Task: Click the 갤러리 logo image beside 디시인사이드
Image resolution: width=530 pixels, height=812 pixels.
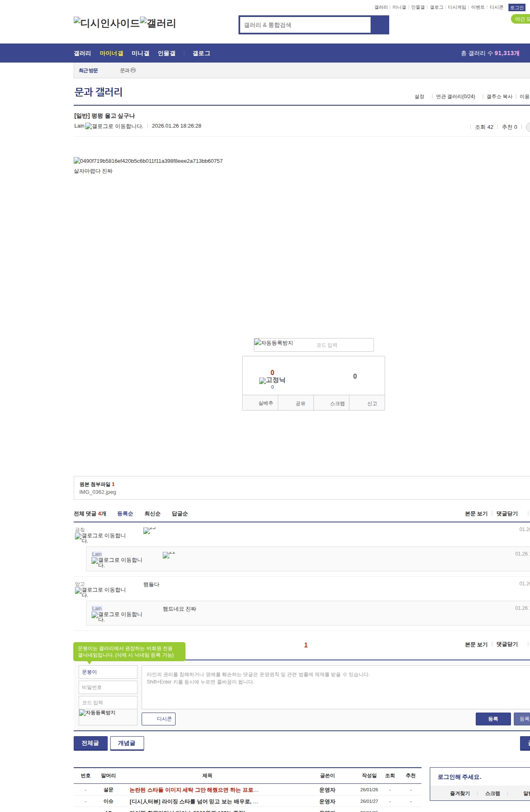Action: pyautogui.click(x=158, y=23)
